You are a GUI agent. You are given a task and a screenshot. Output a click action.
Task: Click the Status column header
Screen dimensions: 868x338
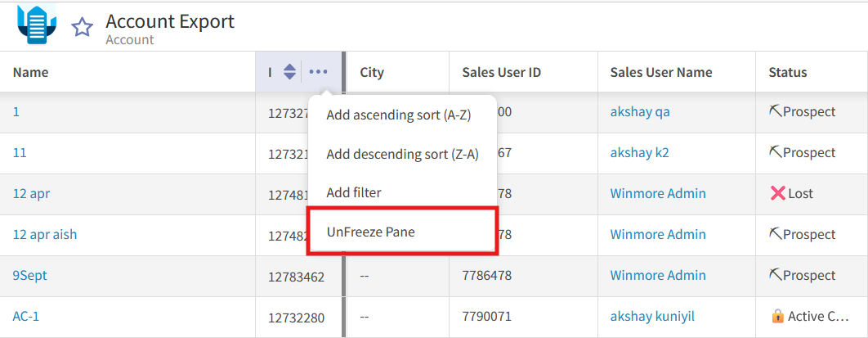tap(788, 72)
